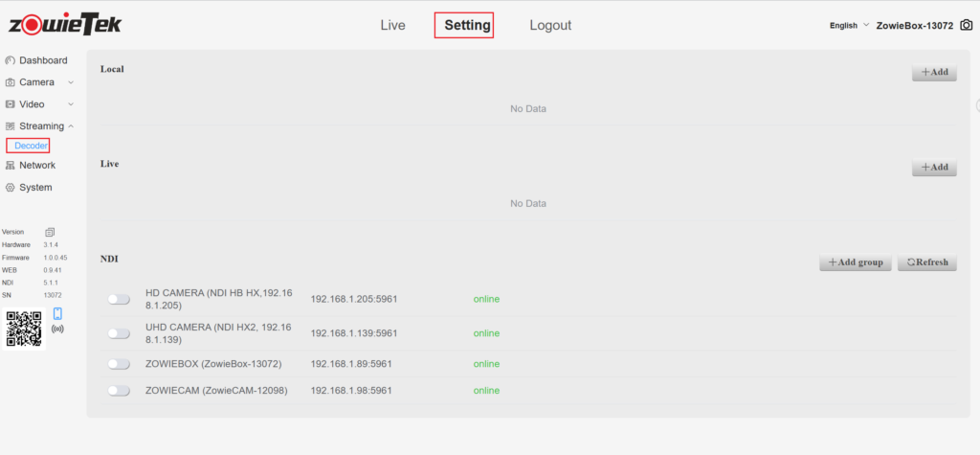Switch to the Live tab
The height and width of the screenshot is (455, 980).
click(392, 26)
